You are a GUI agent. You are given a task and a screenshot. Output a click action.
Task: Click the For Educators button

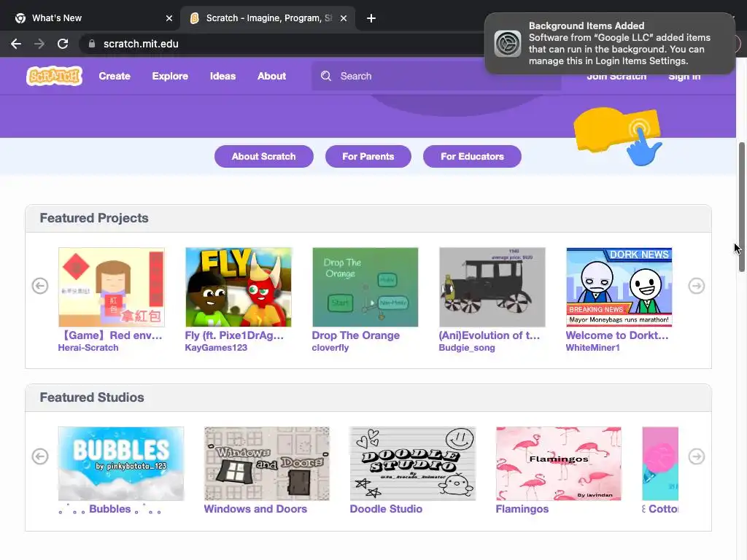click(472, 156)
